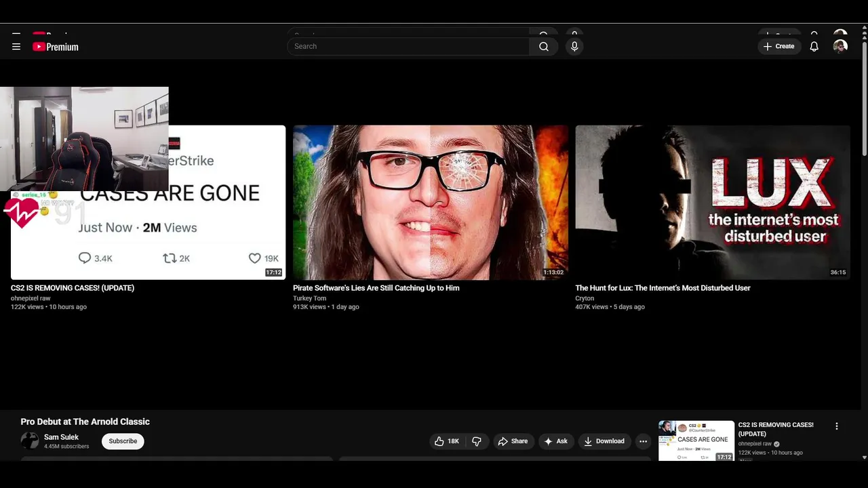
Task: Open title CS2 IS REMOVING CASES! (UPDATE)
Action: coord(73,288)
